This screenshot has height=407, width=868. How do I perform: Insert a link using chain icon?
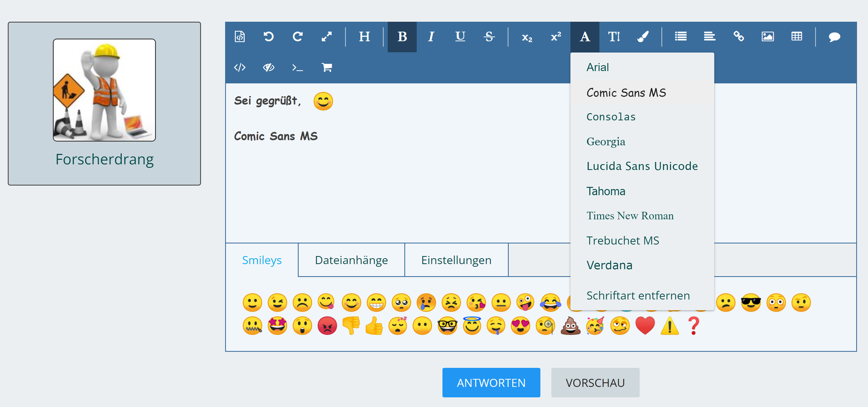coord(739,37)
